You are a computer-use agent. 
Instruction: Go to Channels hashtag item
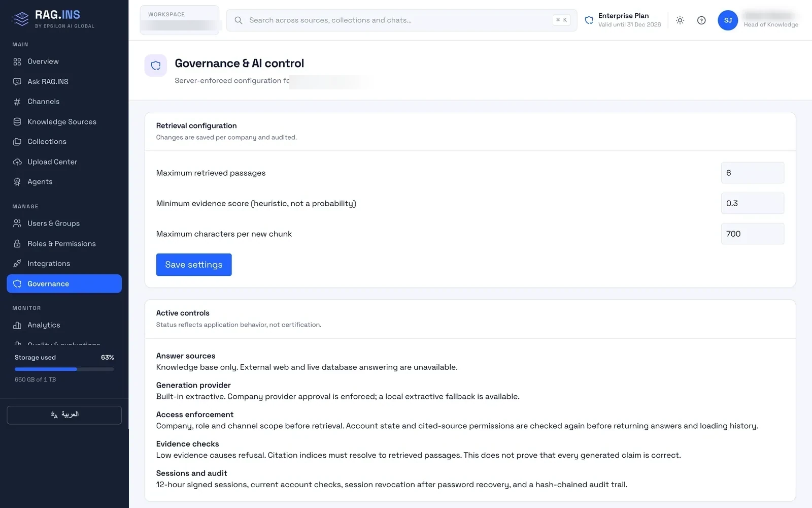(64, 102)
